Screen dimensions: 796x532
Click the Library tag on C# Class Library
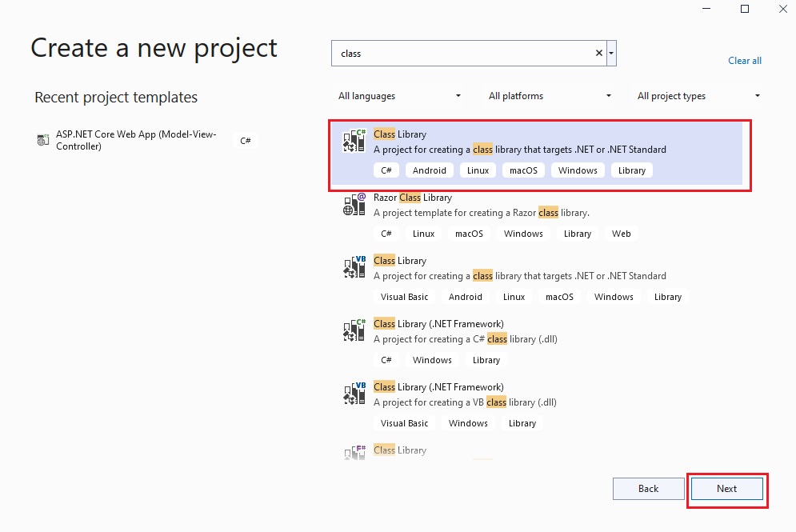(632, 170)
